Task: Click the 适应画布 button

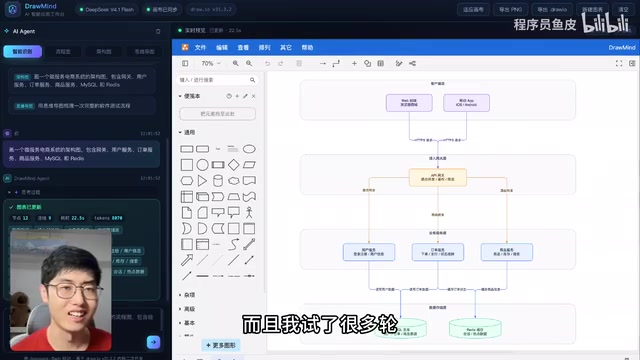Action: pyautogui.click(x=473, y=9)
